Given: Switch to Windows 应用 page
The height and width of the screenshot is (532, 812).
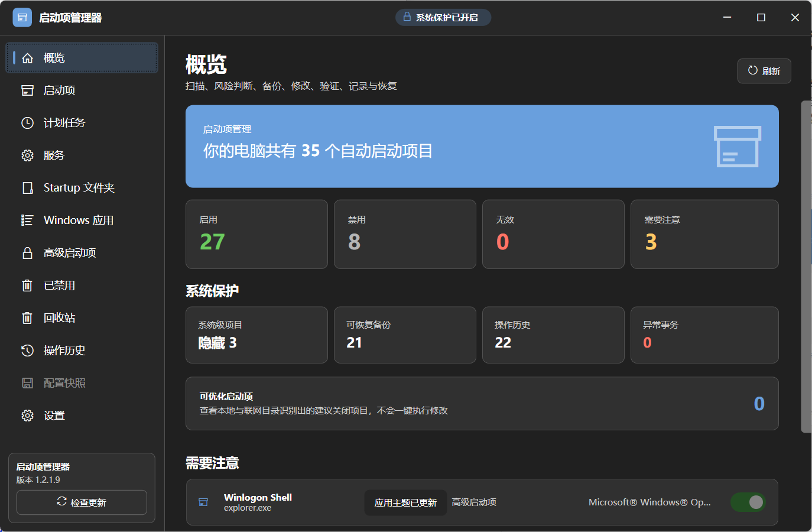Looking at the screenshot, I should 82,220.
